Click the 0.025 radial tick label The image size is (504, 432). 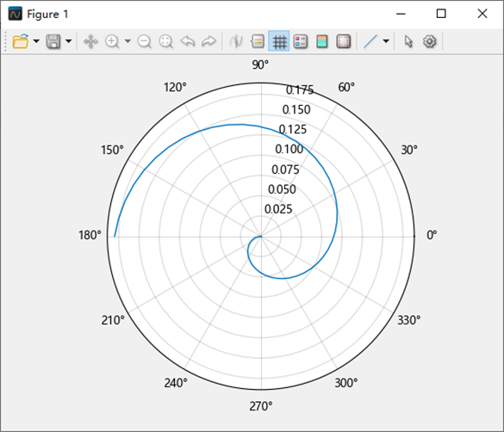[x=278, y=209]
